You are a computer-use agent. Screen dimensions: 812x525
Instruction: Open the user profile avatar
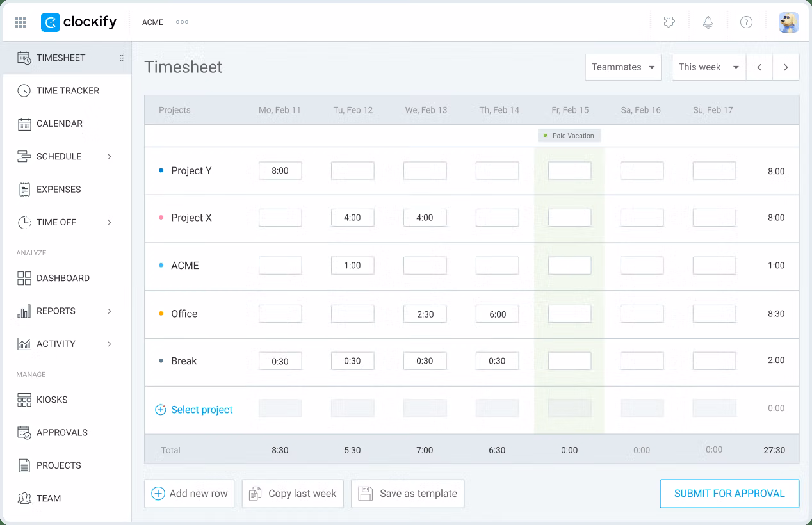coord(788,22)
